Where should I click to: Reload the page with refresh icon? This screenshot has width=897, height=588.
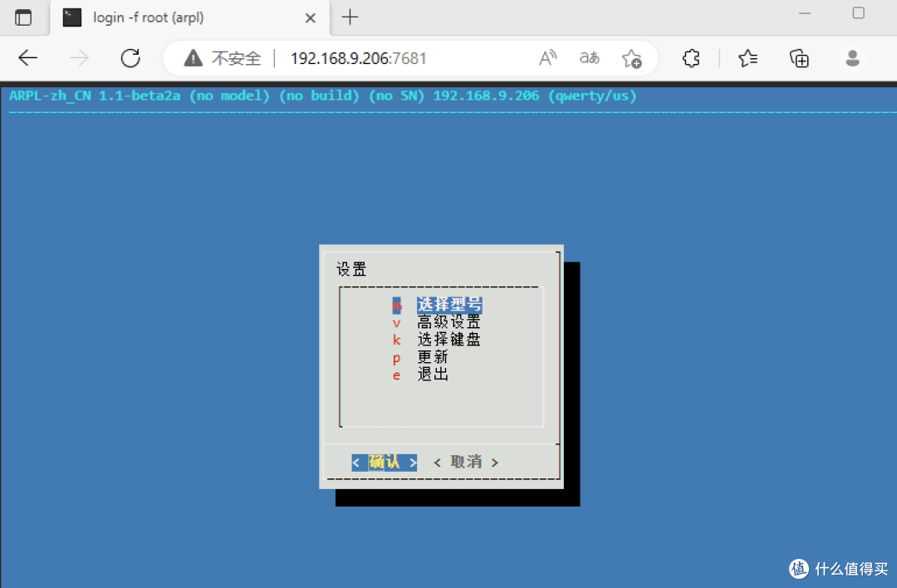(130, 58)
